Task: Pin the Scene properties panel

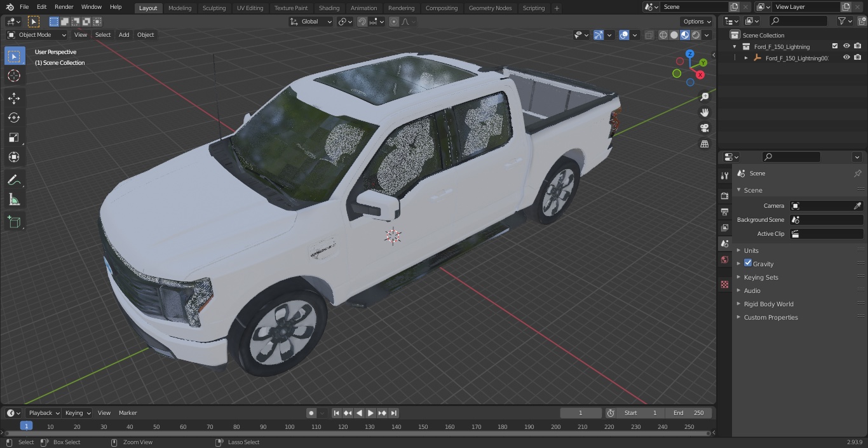Action: [857, 173]
